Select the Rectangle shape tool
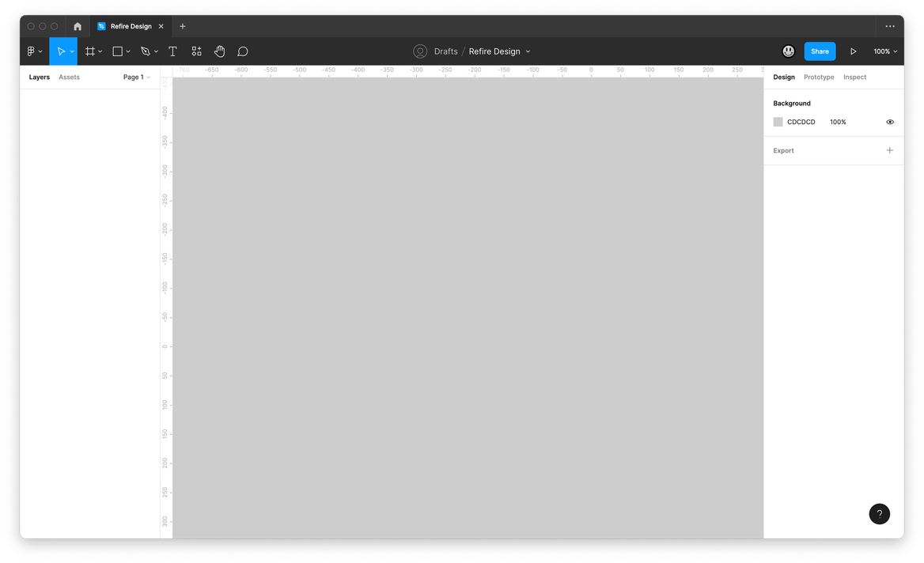The image size is (924, 563). 117,51
